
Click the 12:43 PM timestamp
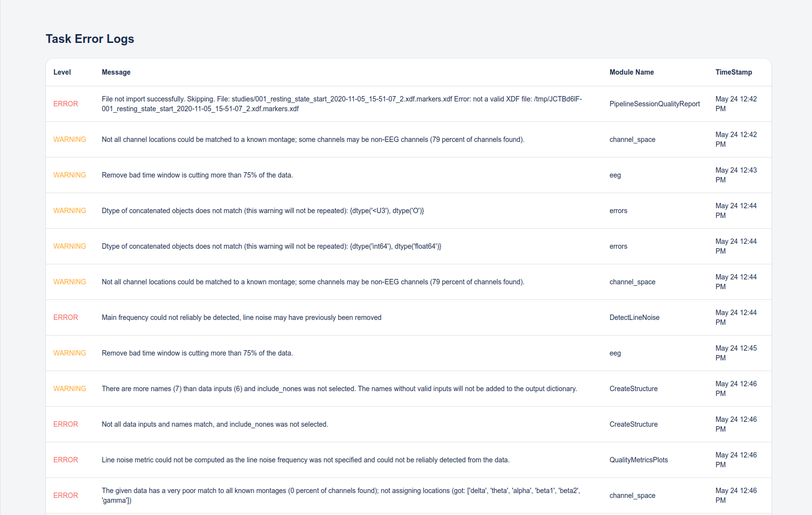point(736,175)
